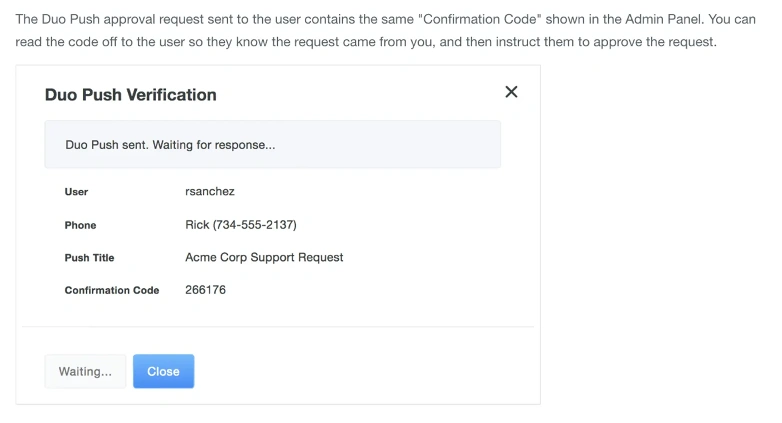Select the Acme Corp Support Request text
The height and width of the screenshot is (423, 782).
[x=264, y=257]
